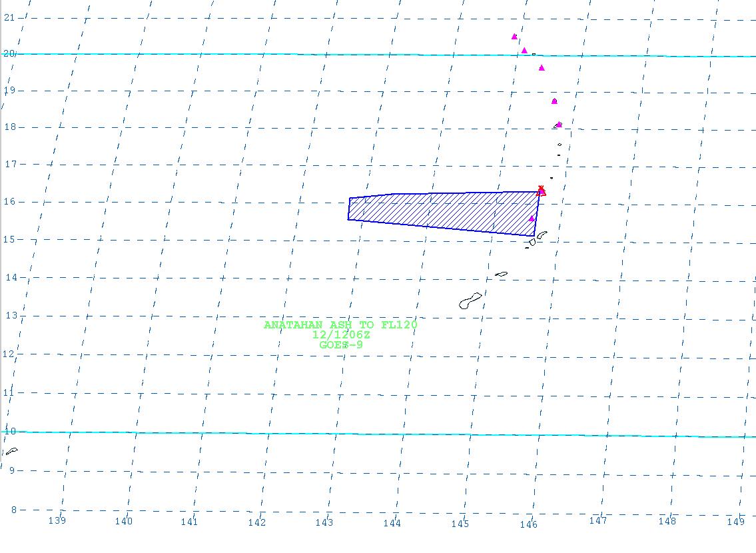756x553 pixels.
Task: Click the magenta triangle on the 18° latitude line
Action: [559, 125]
